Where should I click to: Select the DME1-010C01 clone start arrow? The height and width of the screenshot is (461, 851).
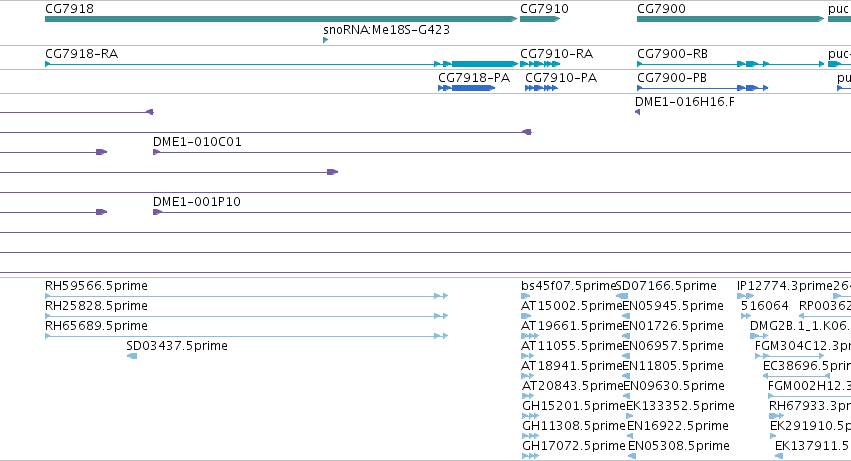click(x=156, y=152)
